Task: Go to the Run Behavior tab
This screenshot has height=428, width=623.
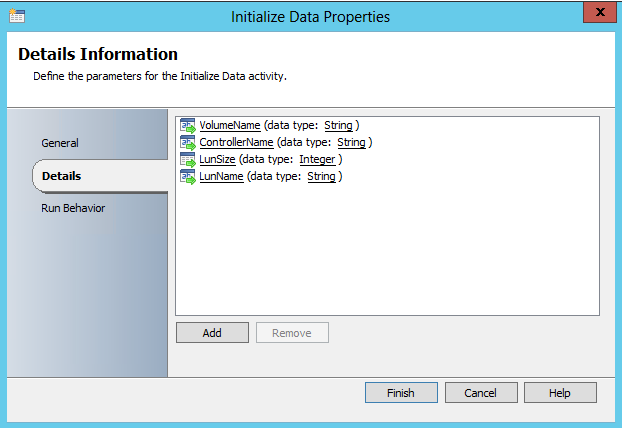Action: pyautogui.click(x=73, y=208)
